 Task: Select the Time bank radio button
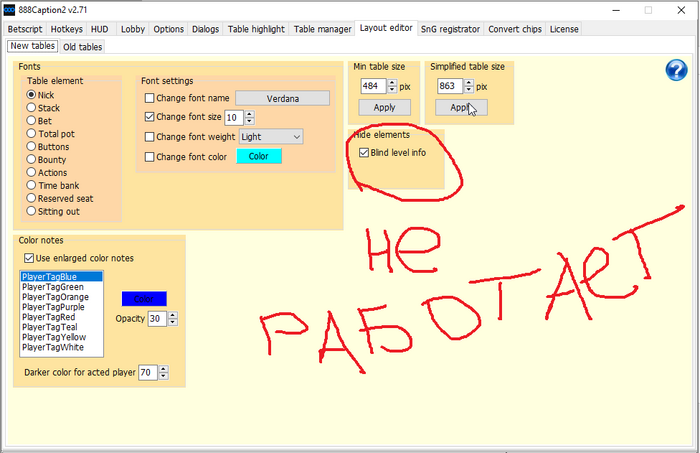point(31,185)
